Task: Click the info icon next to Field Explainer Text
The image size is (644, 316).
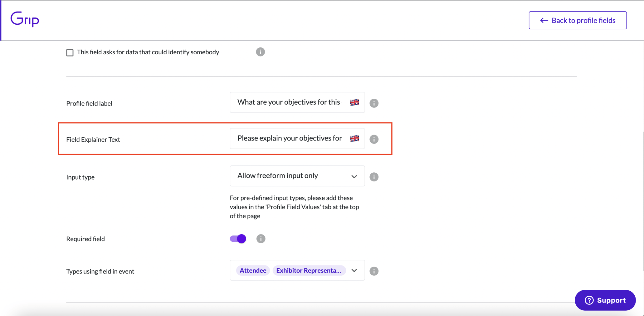Action: click(x=374, y=139)
